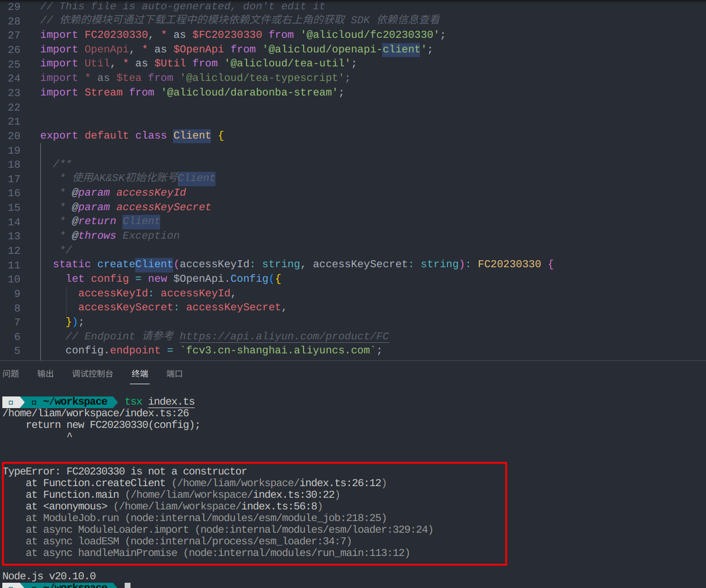Click '~/workspace' prompt segment before tsx
This screenshot has height=588, width=706.
(x=75, y=402)
